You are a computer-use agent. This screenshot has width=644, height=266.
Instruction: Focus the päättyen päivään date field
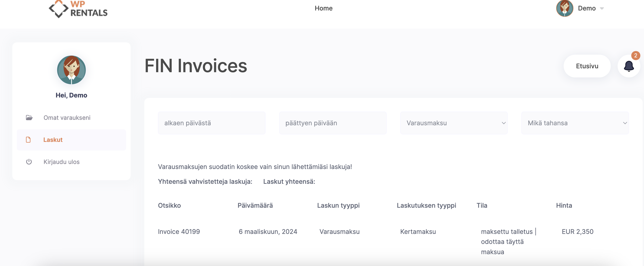click(x=333, y=123)
